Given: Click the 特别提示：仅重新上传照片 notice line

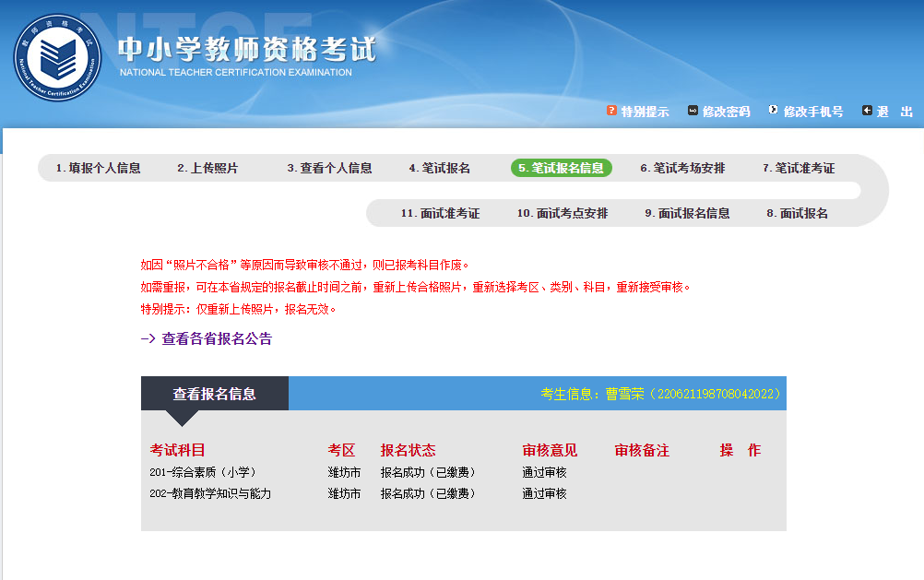Looking at the screenshot, I should (238, 309).
